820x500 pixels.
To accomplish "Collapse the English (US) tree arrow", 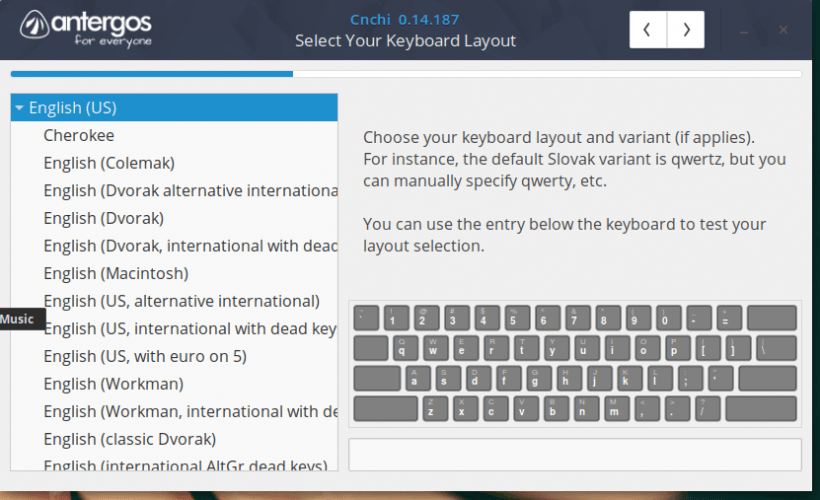I will pos(19,108).
